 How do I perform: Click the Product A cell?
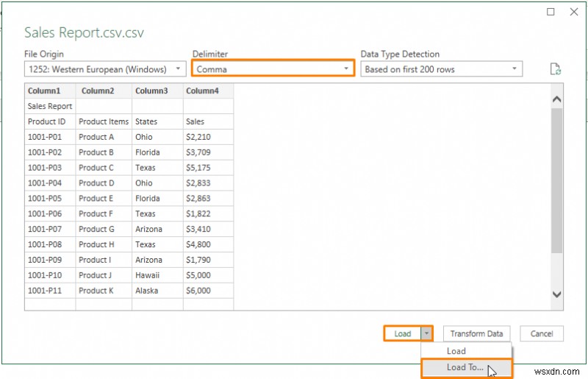(104, 137)
